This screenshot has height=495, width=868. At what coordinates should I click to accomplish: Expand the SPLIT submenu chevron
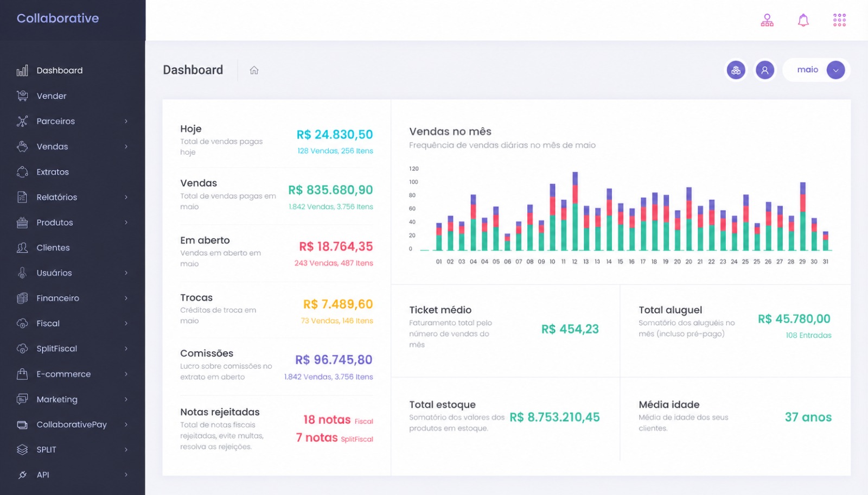(x=126, y=449)
